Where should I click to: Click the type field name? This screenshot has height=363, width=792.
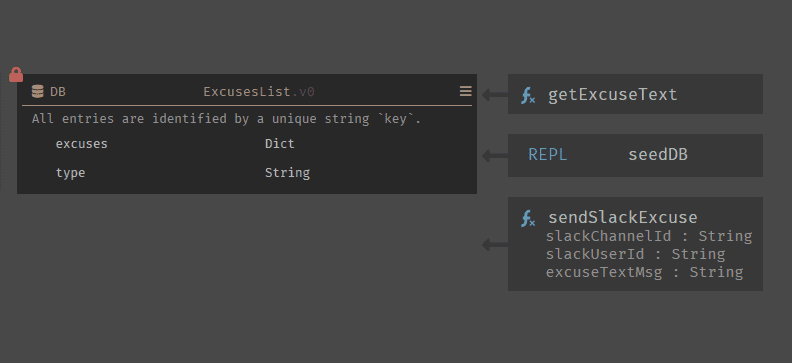[70, 173]
